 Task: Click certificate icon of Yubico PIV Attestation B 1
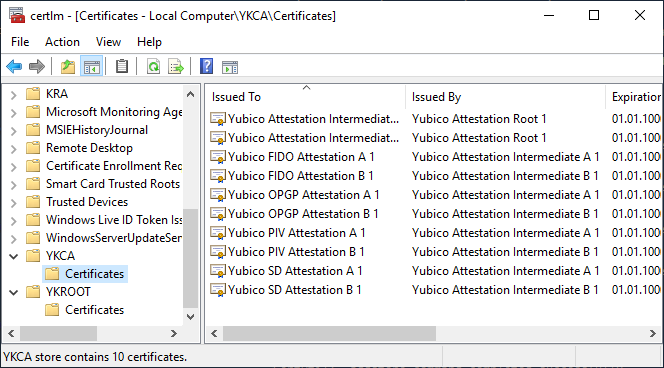coord(218,252)
